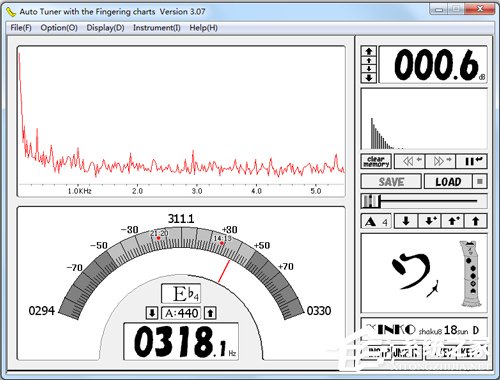Click the large up arrow beside dB display
Image resolution: width=500 pixels, height=380 pixels.
[x=369, y=51]
